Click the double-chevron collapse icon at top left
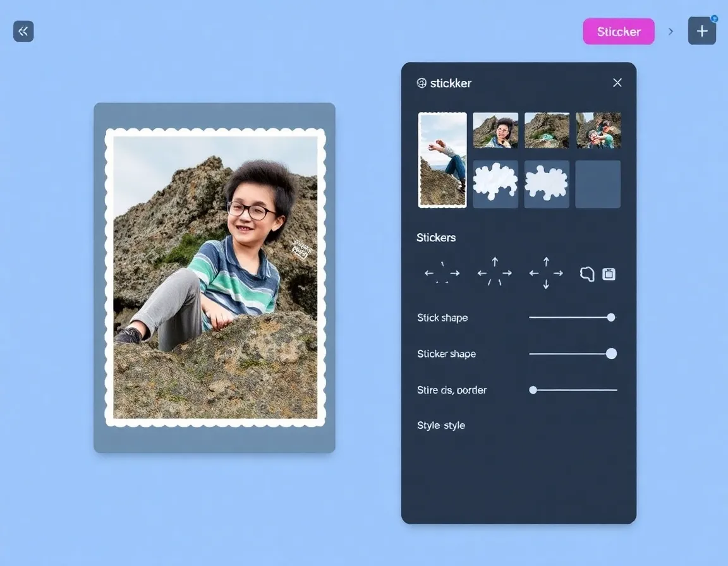Image resolution: width=728 pixels, height=566 pixels. (x=23, y=31)
